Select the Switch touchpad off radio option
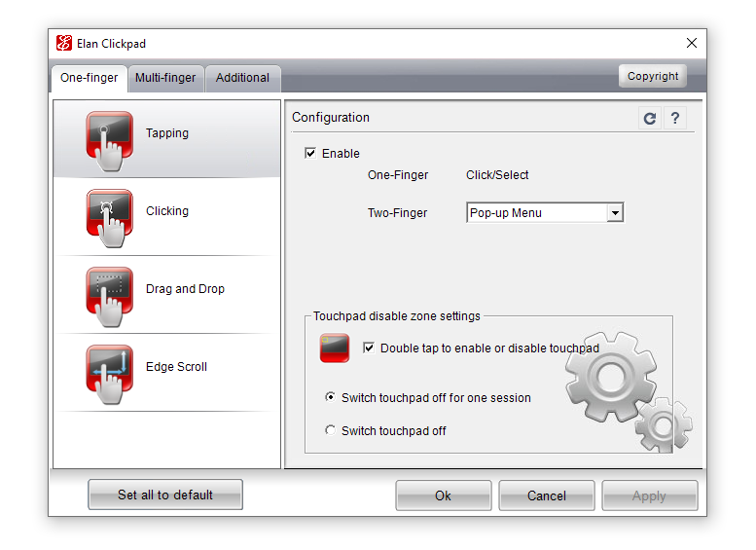Screen dimensions: 756x550 click(330, 430)
